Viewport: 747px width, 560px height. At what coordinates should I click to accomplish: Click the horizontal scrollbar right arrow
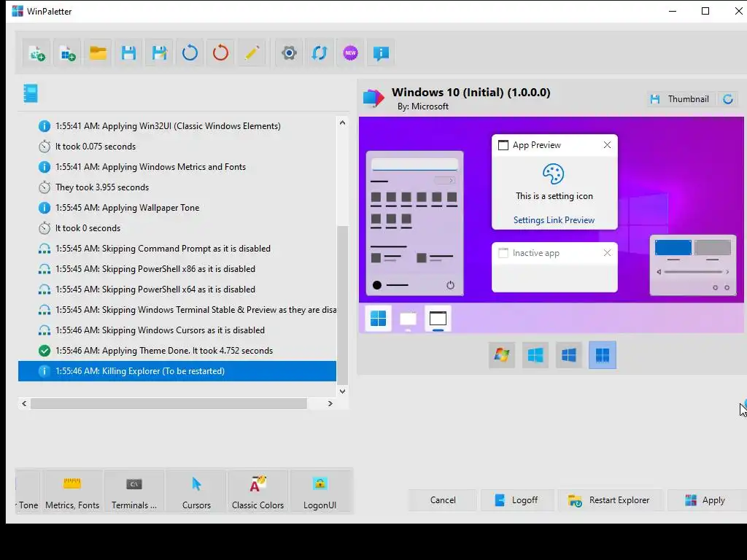click(330, 403)
